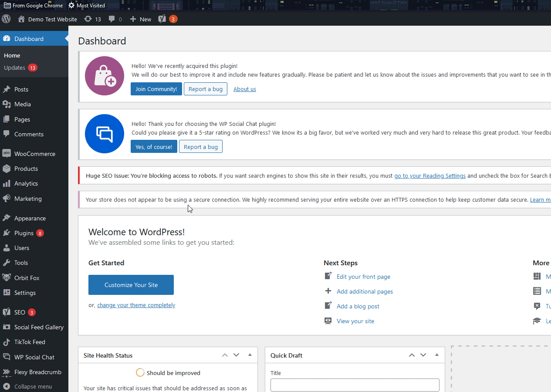
Task: Click the WP Social Chat icon
Action: (x=7, y=357)
